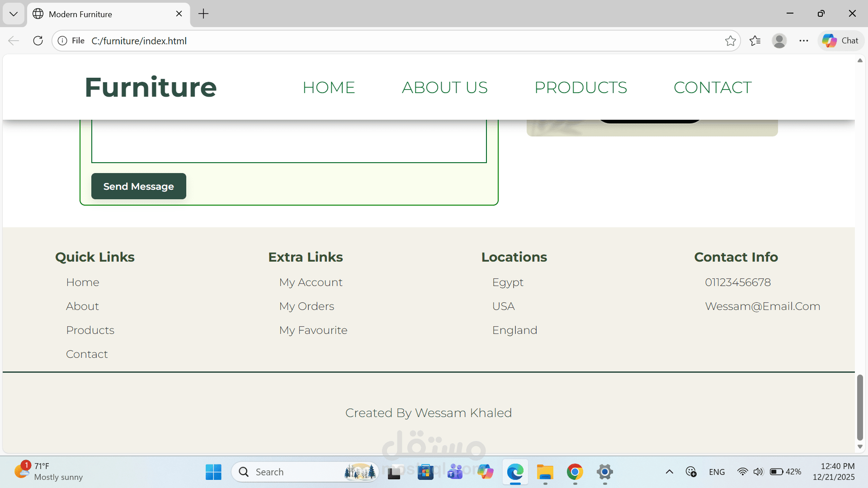This screenshot has width=868, height=488.
Task: Open Windows Start menu
Action: pos(213,472)
